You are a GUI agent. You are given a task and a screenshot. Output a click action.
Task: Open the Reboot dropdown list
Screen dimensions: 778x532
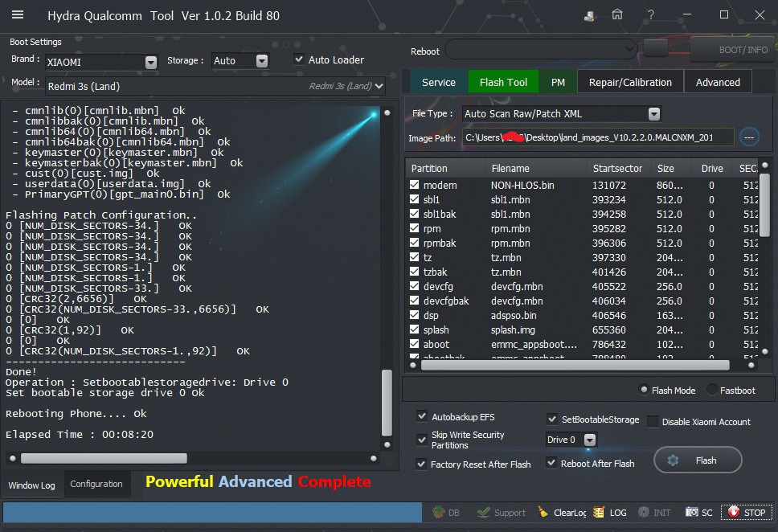click(541, 49)
